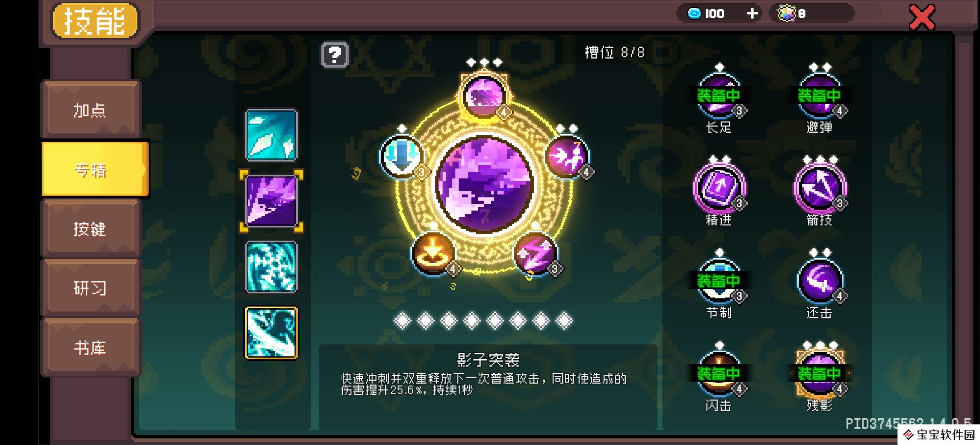Open the 书库 tab

pyautogui.click(x=91, y=347)
